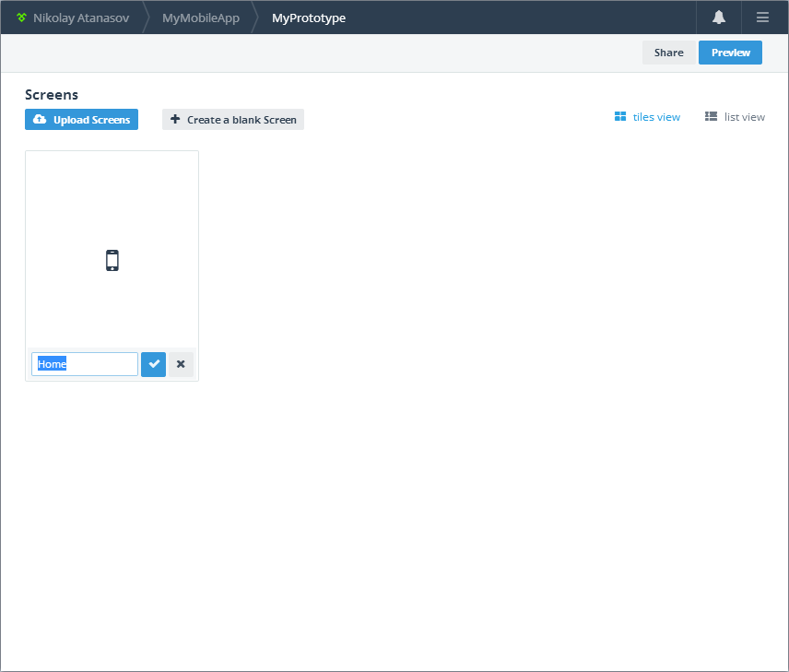Image resolution: width=789 pixels, height=672 pixels.
Task: Click Upload Screens button
Action: click(81, 119)
